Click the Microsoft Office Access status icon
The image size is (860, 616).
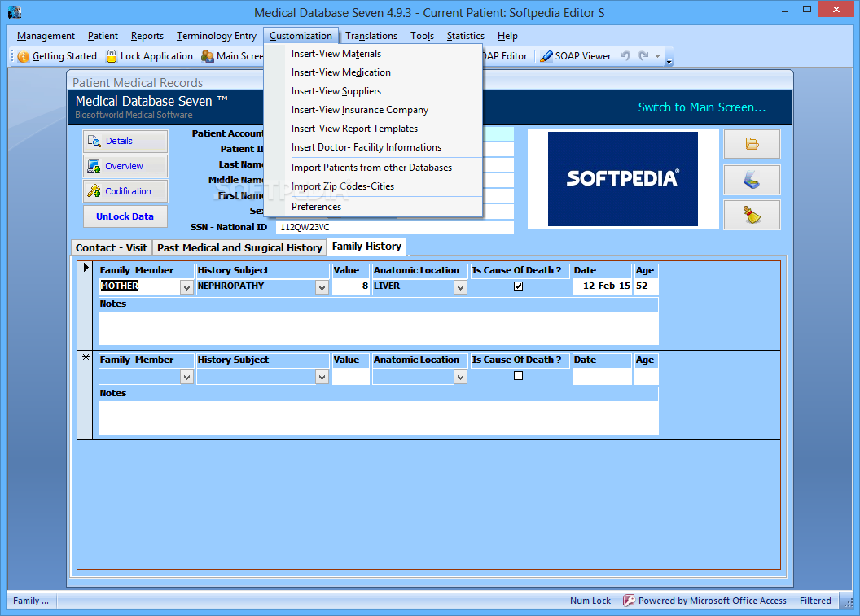coord(629,601)
